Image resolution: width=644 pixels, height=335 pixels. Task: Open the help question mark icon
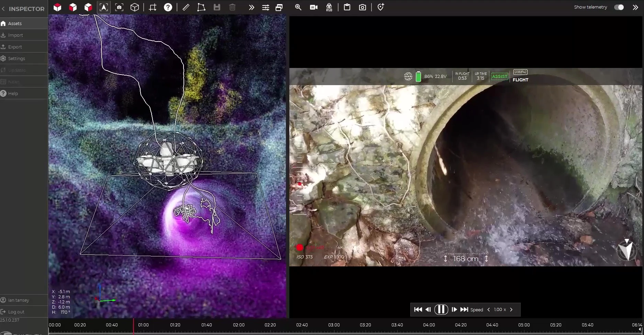[168, 7]
